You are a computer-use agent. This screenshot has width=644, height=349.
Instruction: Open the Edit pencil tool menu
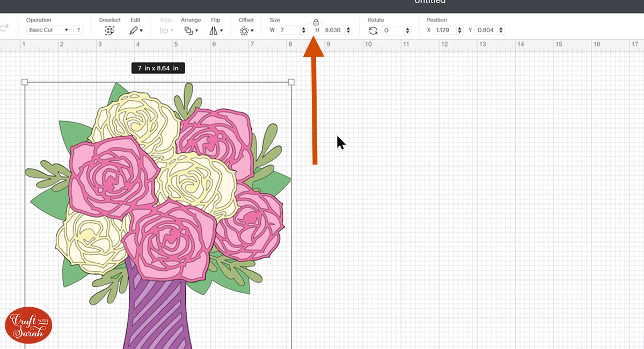(x=135, y=31)
